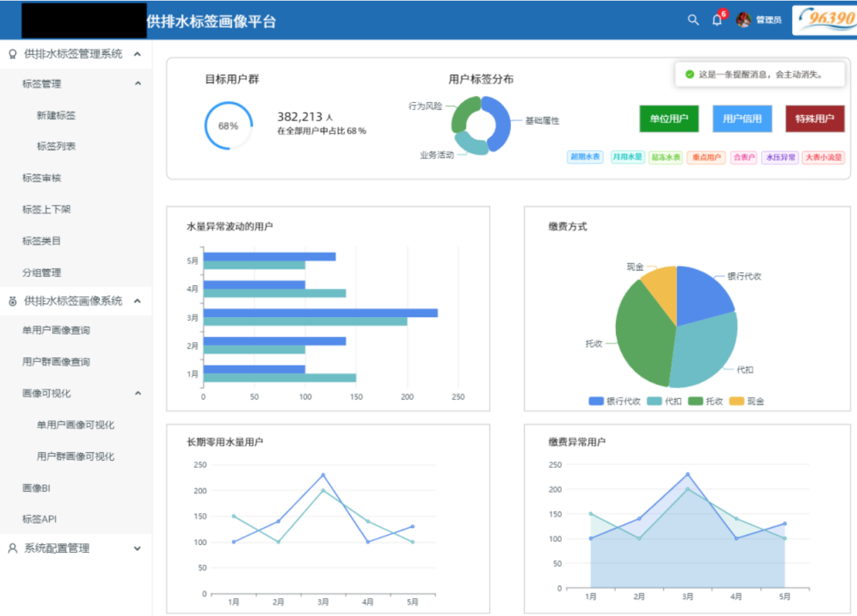Image resolution: width=857 pixels, height=616 pixels.
Task: Open notifications bell with red badge
Action: (x=717, y=20)
